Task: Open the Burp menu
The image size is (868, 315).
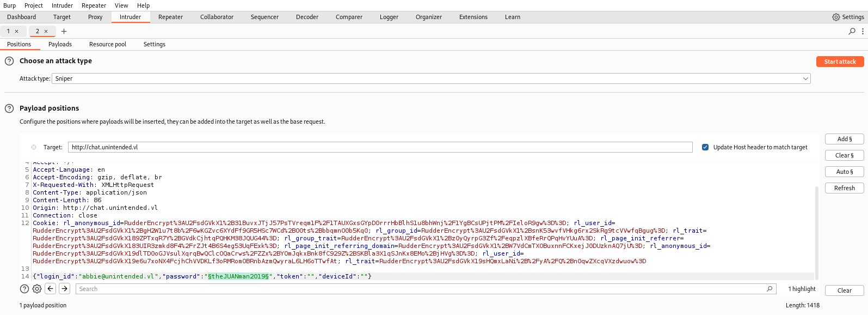Action: [10, 5]
